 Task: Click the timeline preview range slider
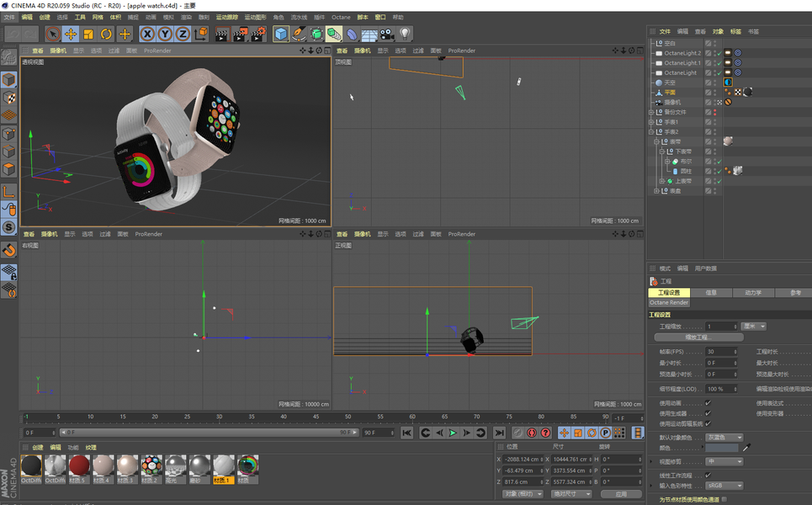click(208, 433)
